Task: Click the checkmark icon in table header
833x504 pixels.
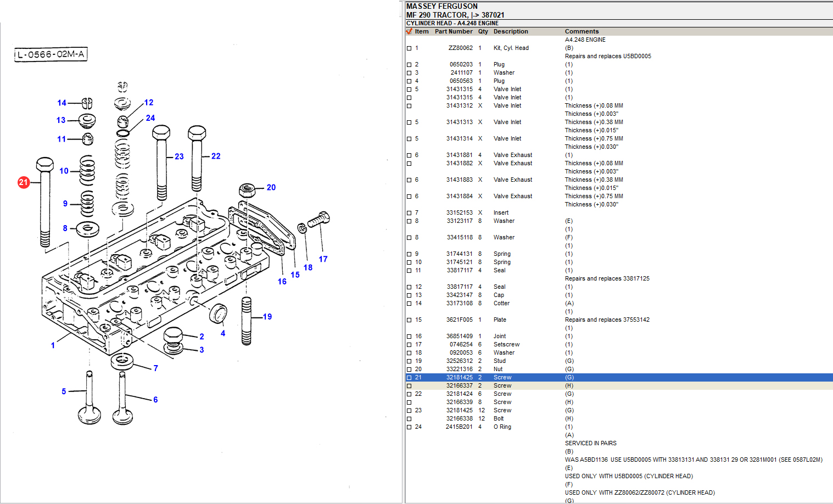Action: coord(409,31)
